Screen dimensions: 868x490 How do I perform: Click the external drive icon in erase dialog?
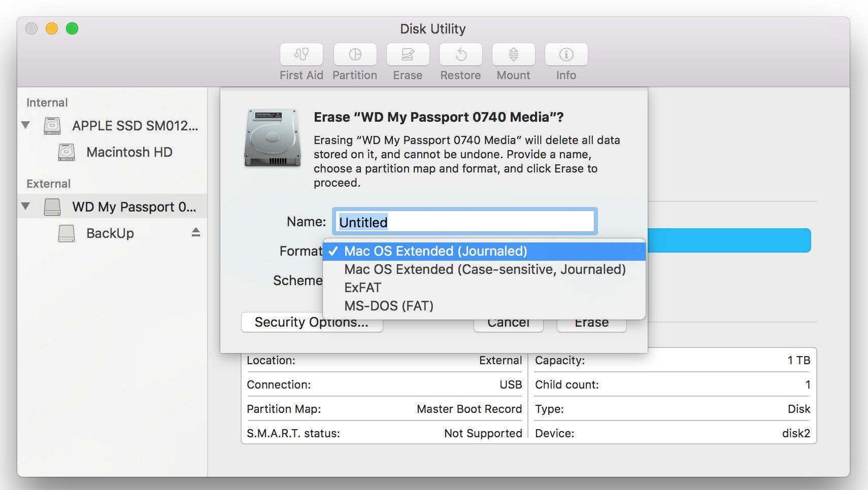click(x=272, y=137)
